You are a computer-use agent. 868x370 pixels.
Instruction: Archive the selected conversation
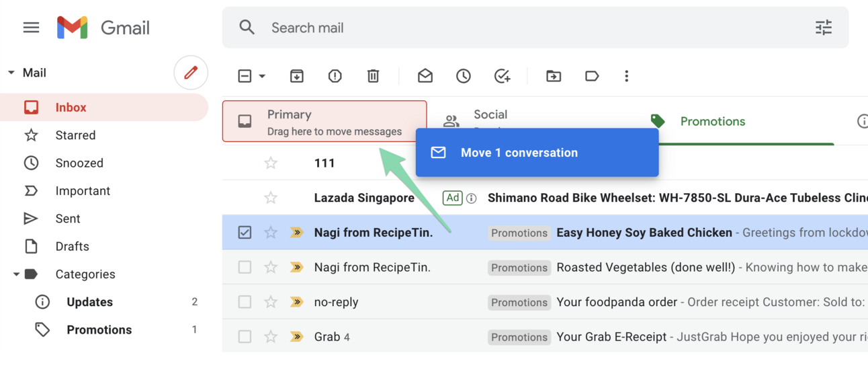(x=297, y=76)
